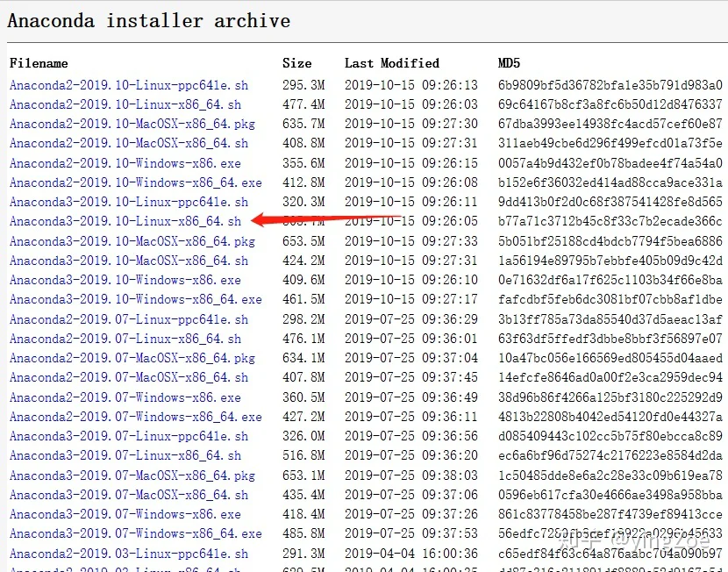Click the "Size" column header
This screenshot has height=572, width=728.
pos(296,63)
